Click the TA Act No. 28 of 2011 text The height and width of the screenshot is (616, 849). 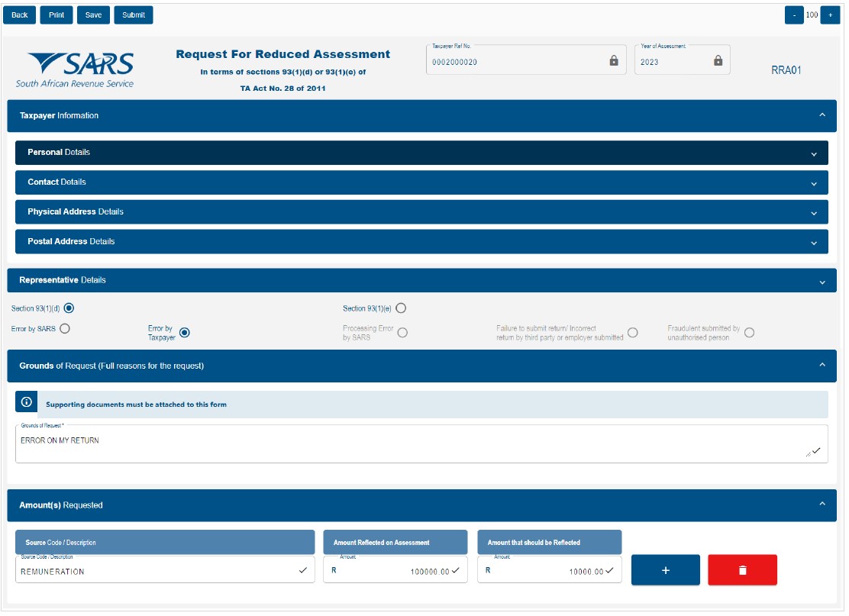click(x=283, y=89)
